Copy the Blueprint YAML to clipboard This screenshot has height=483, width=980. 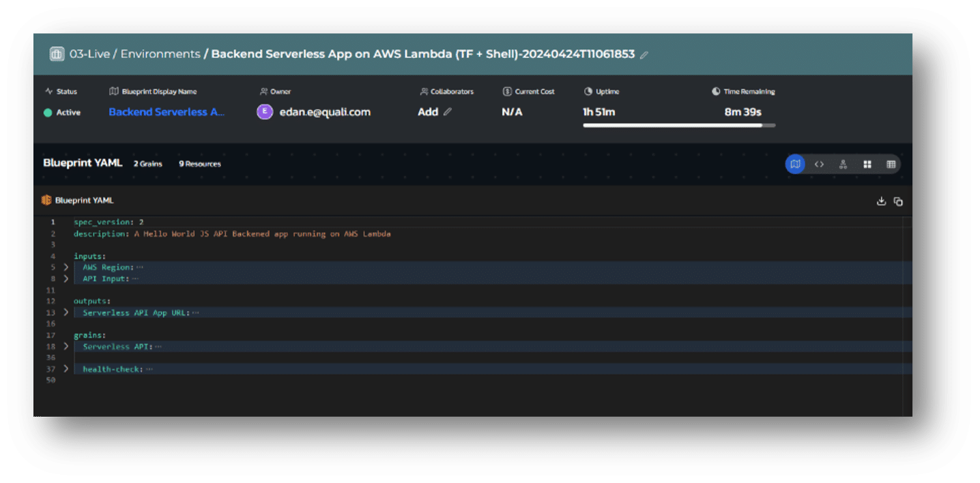point(898,201)
